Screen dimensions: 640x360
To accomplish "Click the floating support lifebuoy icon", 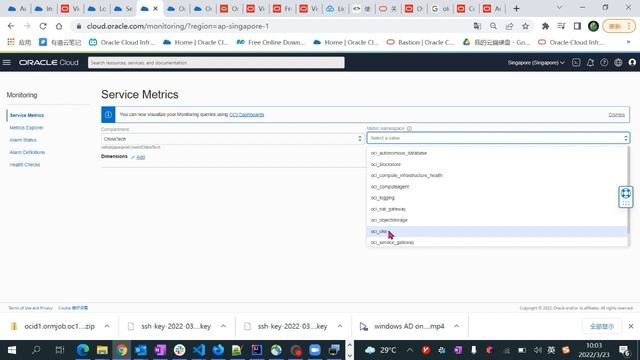I will pos(626,193).
